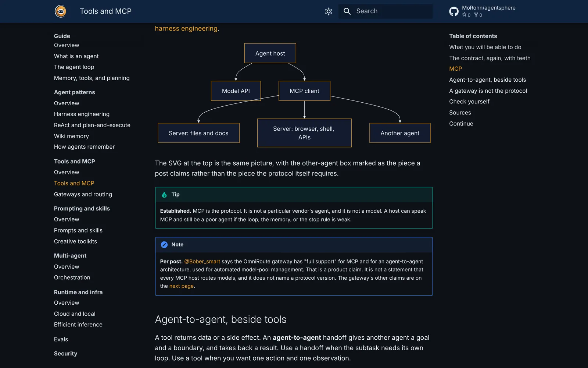Jump to The contract, again, with teeth
The width and height of the screenshot is (588, 368).
point(490,58)
